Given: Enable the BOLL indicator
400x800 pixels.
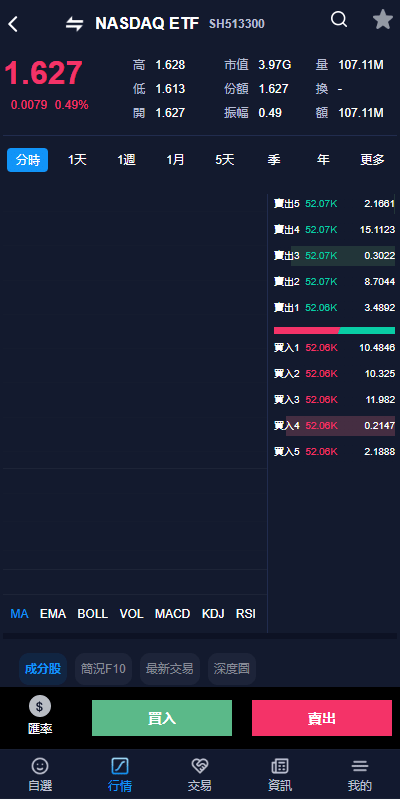Looking at the screenshot, I should click(x=92, y=614).
